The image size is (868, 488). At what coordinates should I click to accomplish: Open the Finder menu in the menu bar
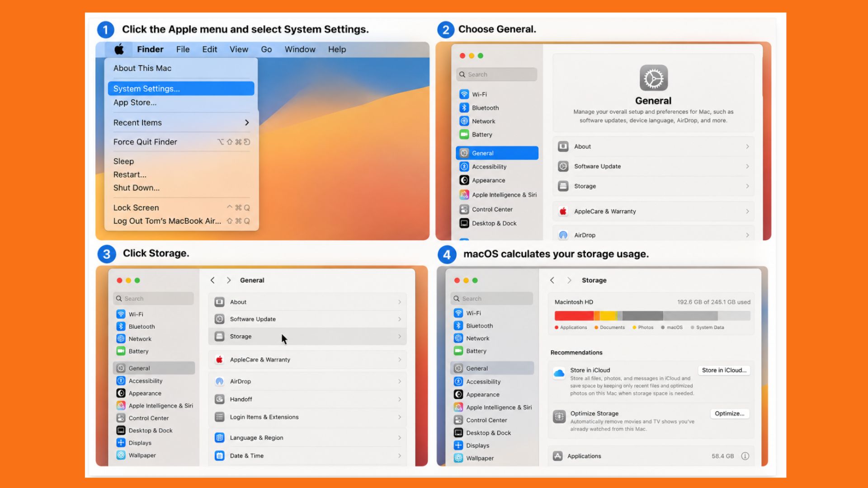tap(150, 49)
